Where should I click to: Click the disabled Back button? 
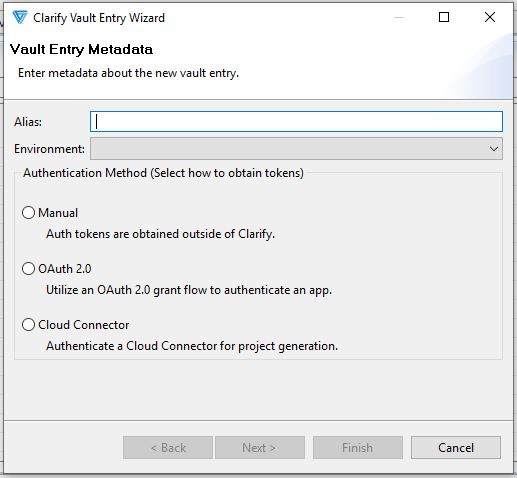tap(168, 448)
